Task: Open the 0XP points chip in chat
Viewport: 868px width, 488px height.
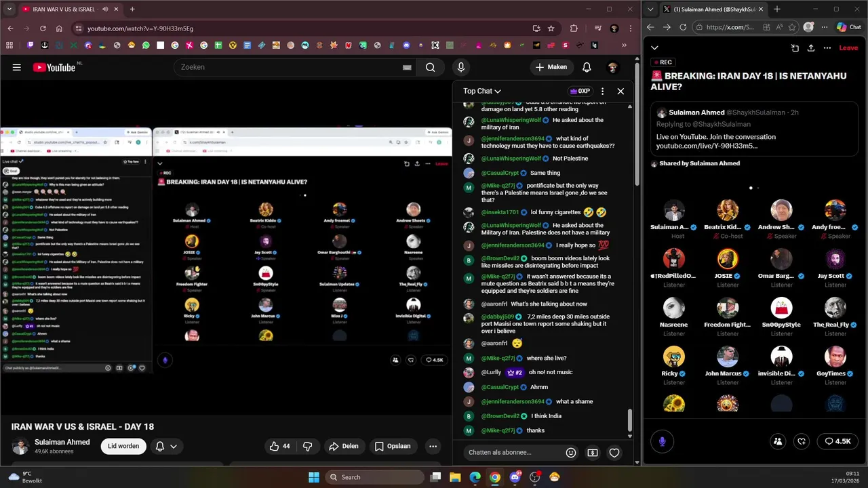Action: (580, 91)
